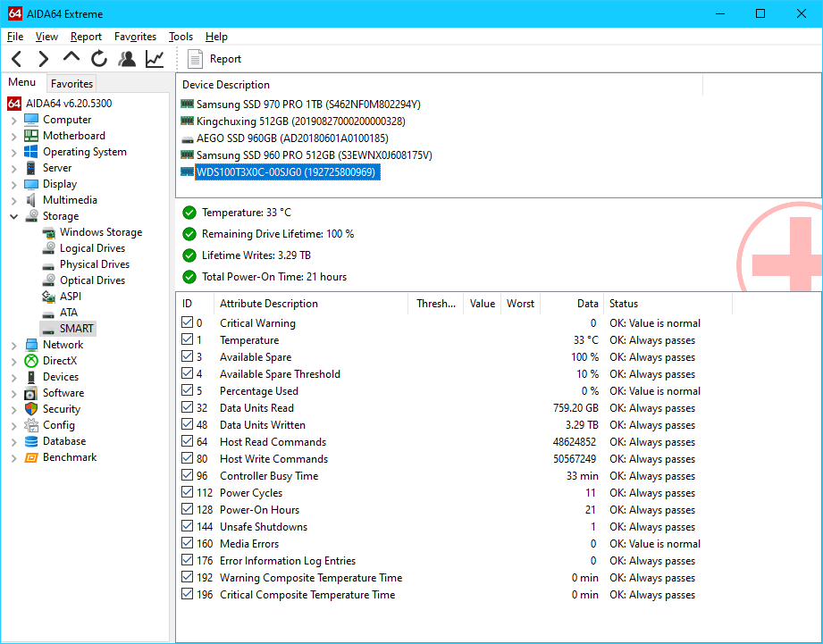Open the graph line chart toolbar icon
The image size is (823, 644).
[155, 59]
